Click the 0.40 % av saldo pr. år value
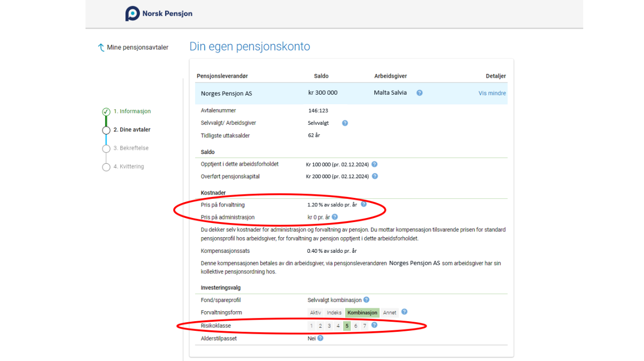 (332, 251)
